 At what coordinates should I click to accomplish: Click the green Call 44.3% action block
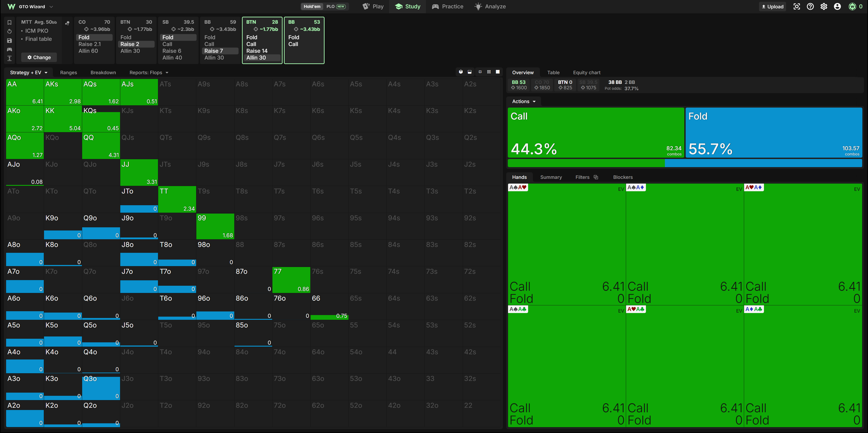tap(596, 132)
